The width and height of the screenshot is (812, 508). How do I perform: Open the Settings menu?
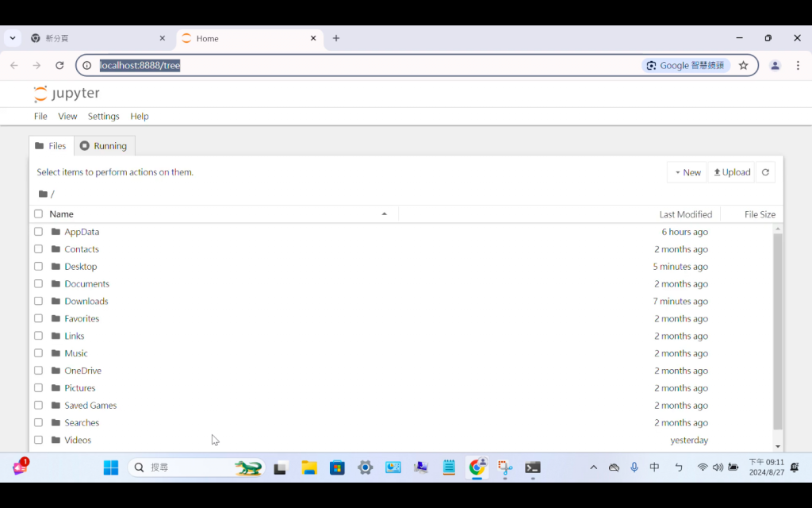(x=104, y=116)
